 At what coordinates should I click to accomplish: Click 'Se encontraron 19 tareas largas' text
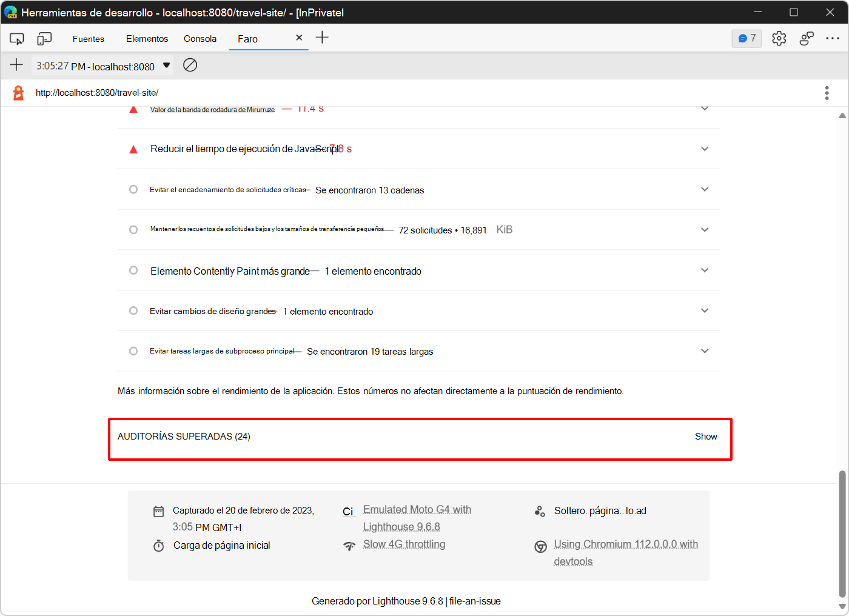(370, 352)
